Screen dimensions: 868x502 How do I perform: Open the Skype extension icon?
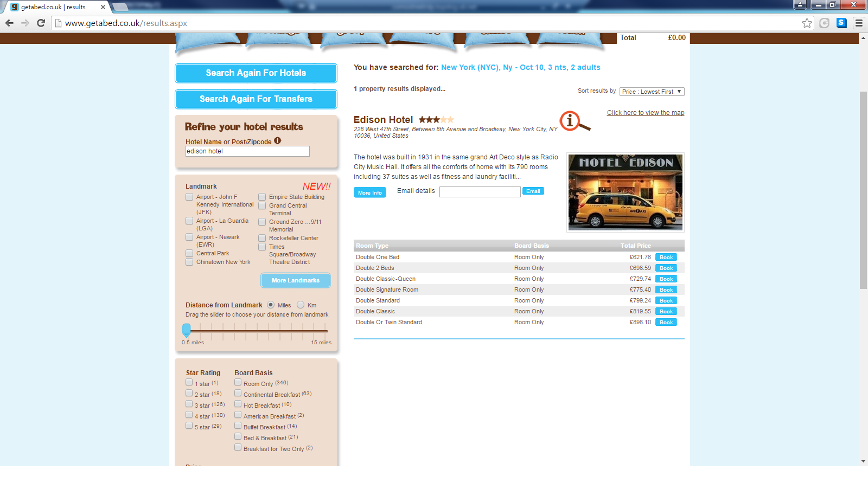(x=841, y=23)
